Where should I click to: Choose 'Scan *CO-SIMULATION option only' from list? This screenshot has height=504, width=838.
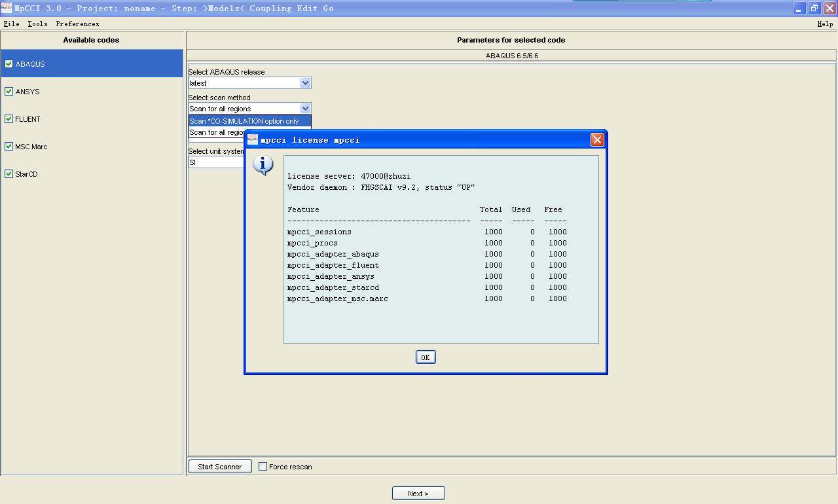click(x=249, y=121)
